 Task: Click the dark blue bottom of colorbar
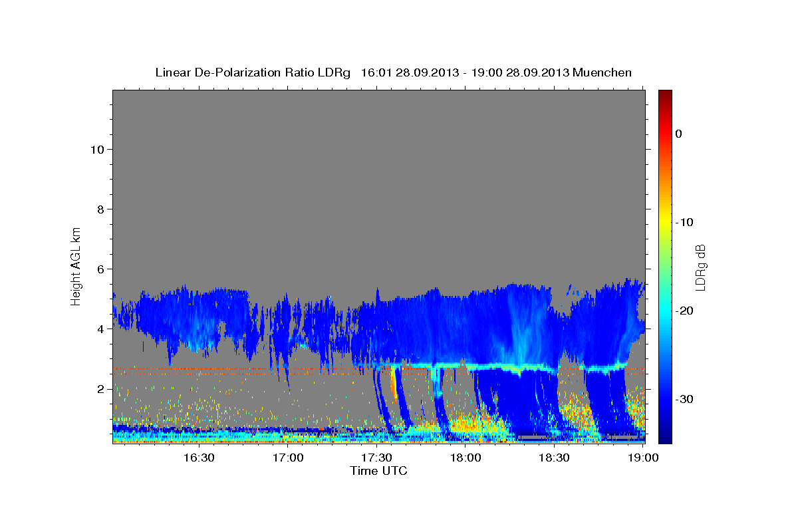664,436
